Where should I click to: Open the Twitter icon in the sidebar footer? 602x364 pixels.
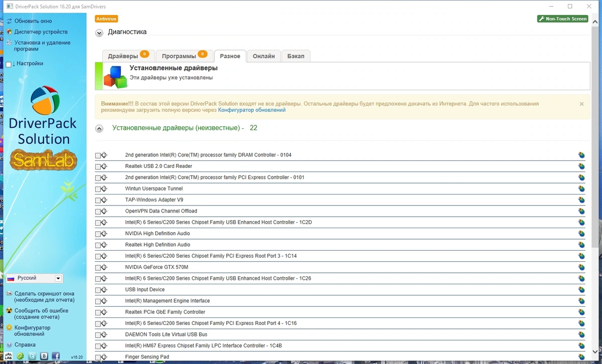click(x=32, y=356)
